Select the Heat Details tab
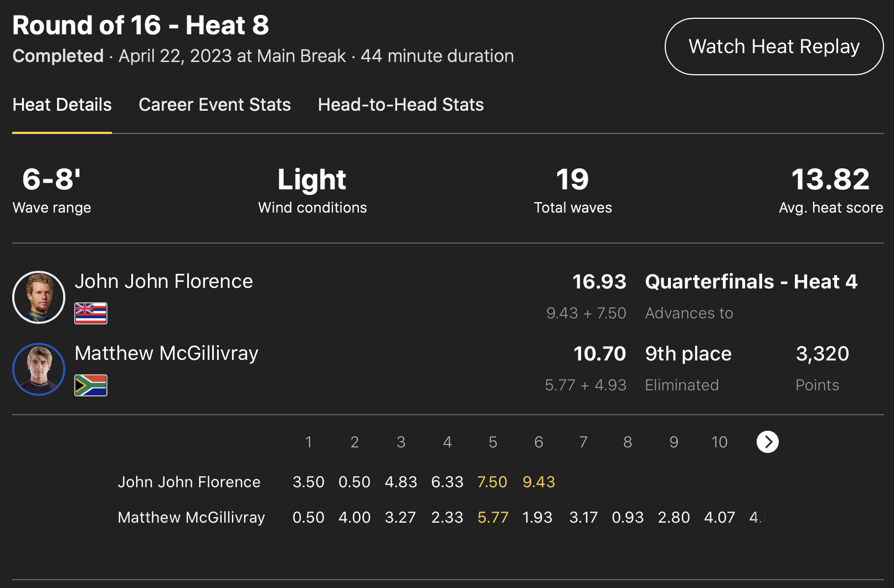 point(62,105)
